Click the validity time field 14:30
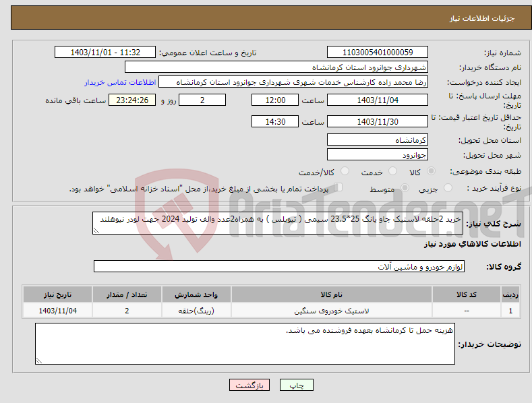 tap(275, 121)
